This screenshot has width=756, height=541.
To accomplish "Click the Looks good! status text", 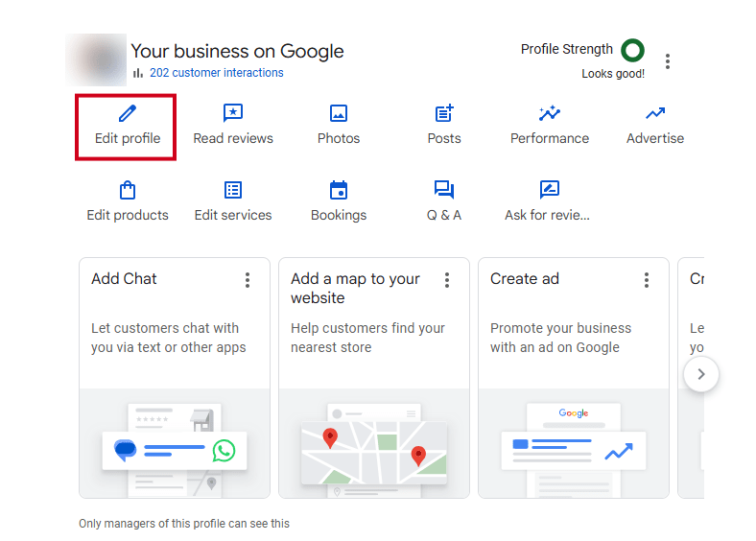I will pos(613,74).
